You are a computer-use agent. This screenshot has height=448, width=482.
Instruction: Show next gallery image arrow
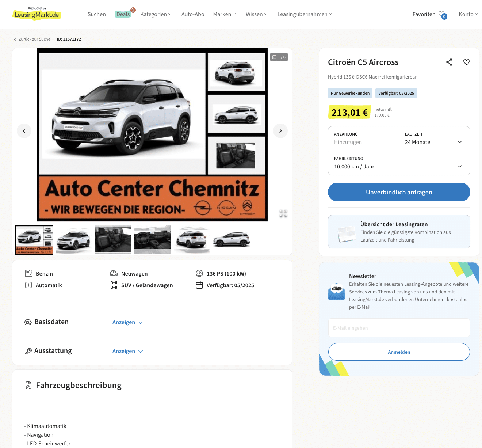[x=280, y=131]
